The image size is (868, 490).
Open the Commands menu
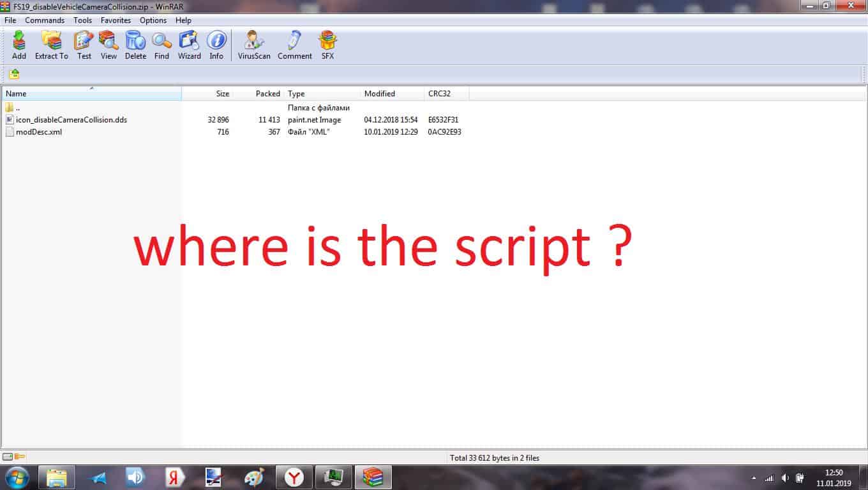tap(45, 20)
